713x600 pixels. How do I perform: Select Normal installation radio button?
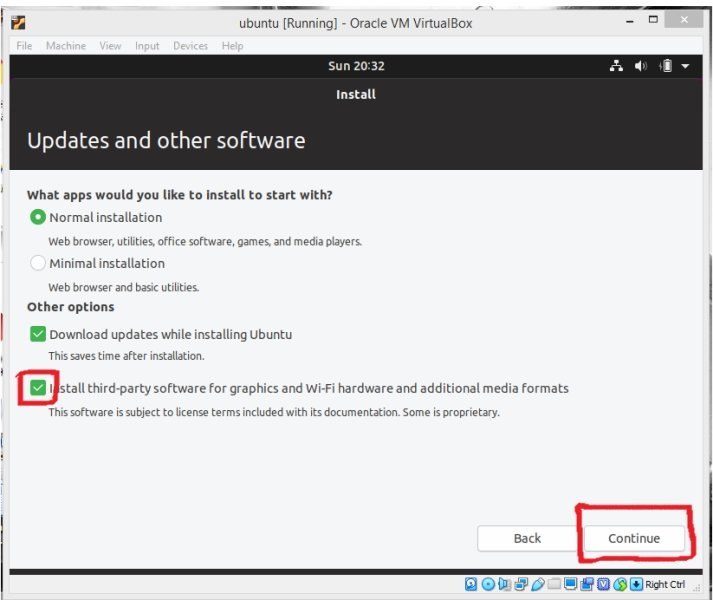click(x=38, y=217)
